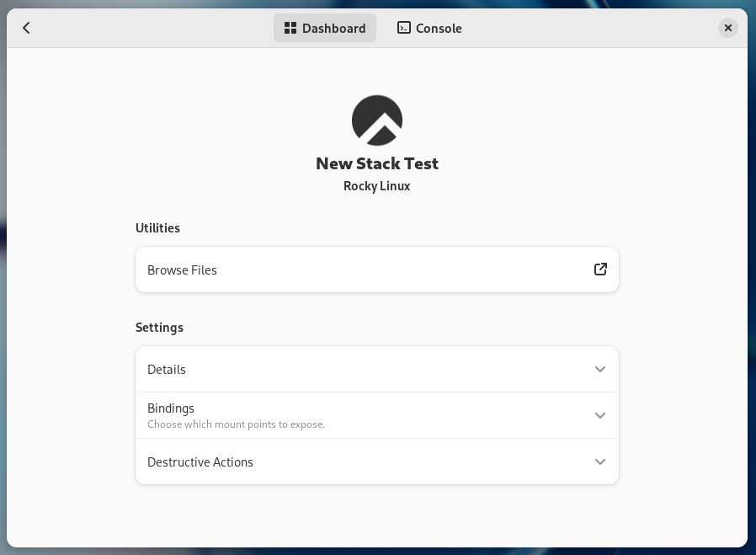The width and height of the screenshot is (756, 555).
Task: Switch to the Dashboard tab
Action: click(x=324, y=28)
